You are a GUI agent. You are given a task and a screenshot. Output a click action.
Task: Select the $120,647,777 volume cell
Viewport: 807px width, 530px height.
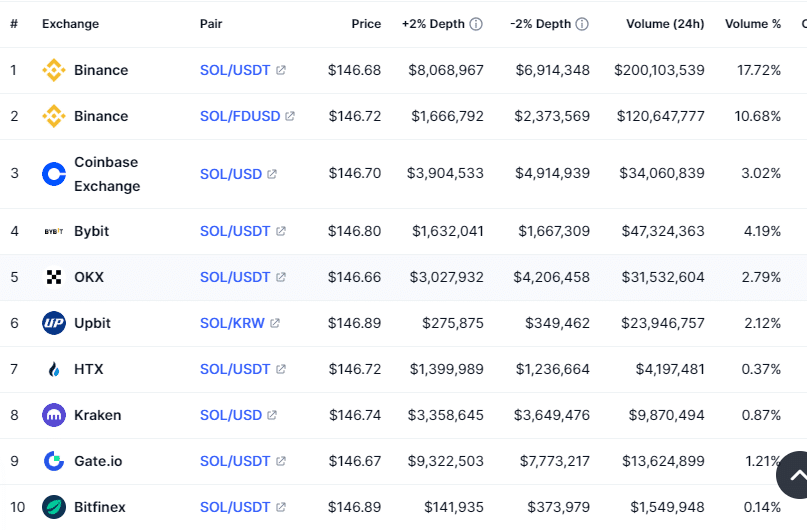[661, 116]
